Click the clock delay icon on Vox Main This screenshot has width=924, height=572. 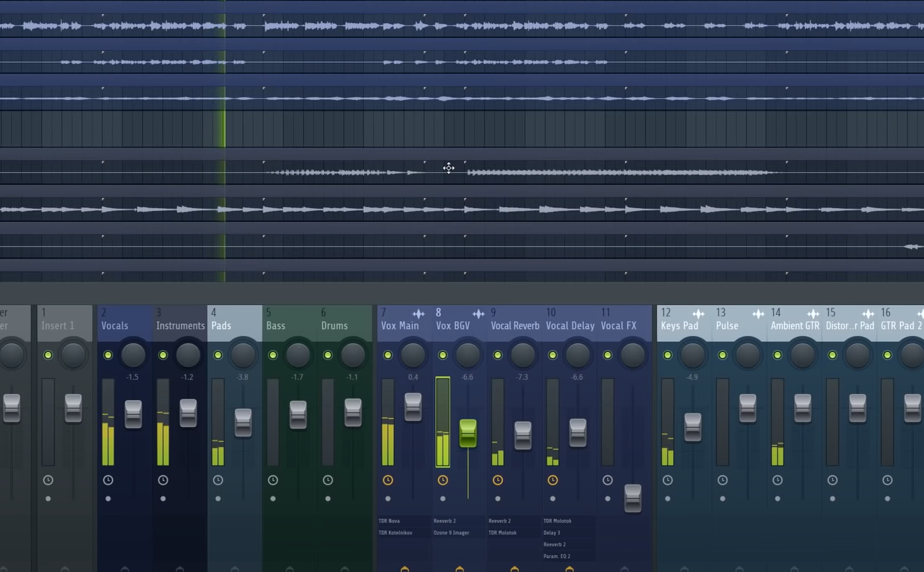388,480
